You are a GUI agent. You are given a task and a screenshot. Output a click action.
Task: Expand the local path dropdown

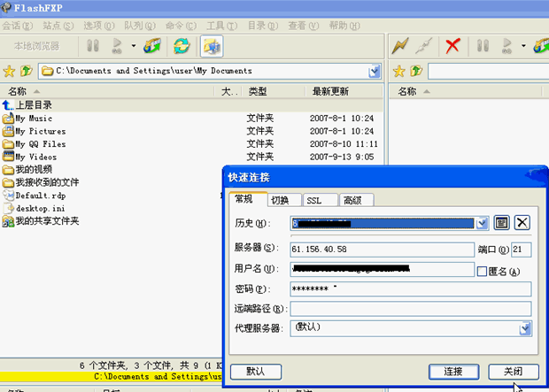375,72
